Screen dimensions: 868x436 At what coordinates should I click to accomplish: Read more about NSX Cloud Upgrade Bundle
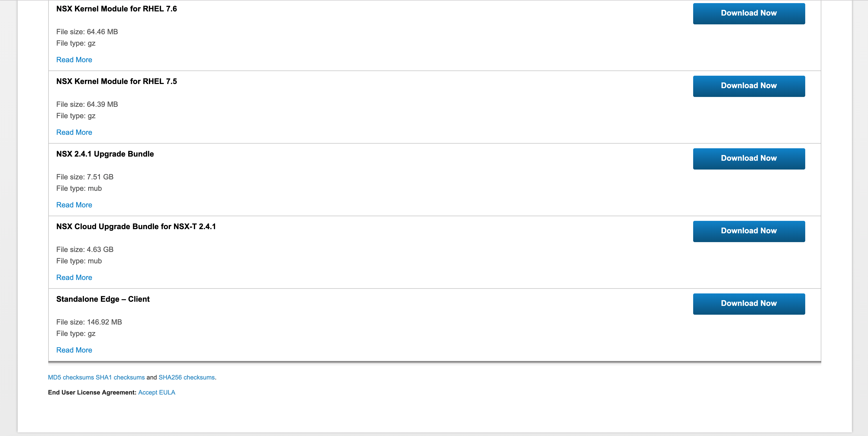coord(74,277)
